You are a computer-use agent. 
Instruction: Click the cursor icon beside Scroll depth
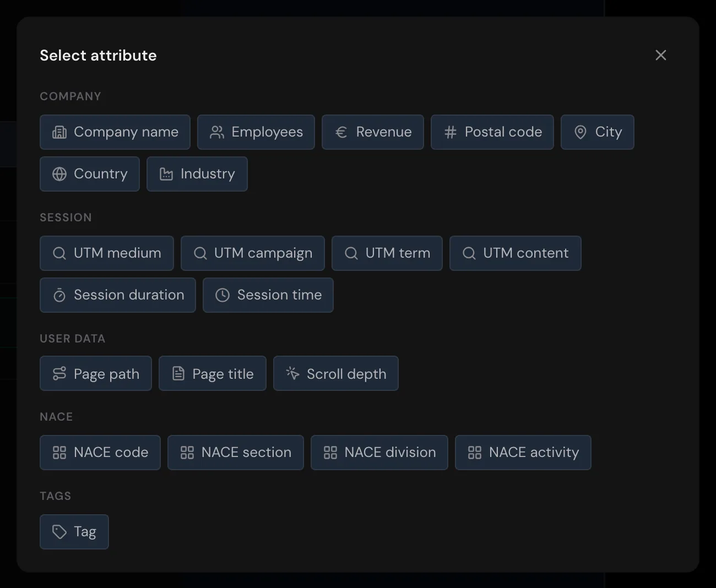(x=292, y=373)
